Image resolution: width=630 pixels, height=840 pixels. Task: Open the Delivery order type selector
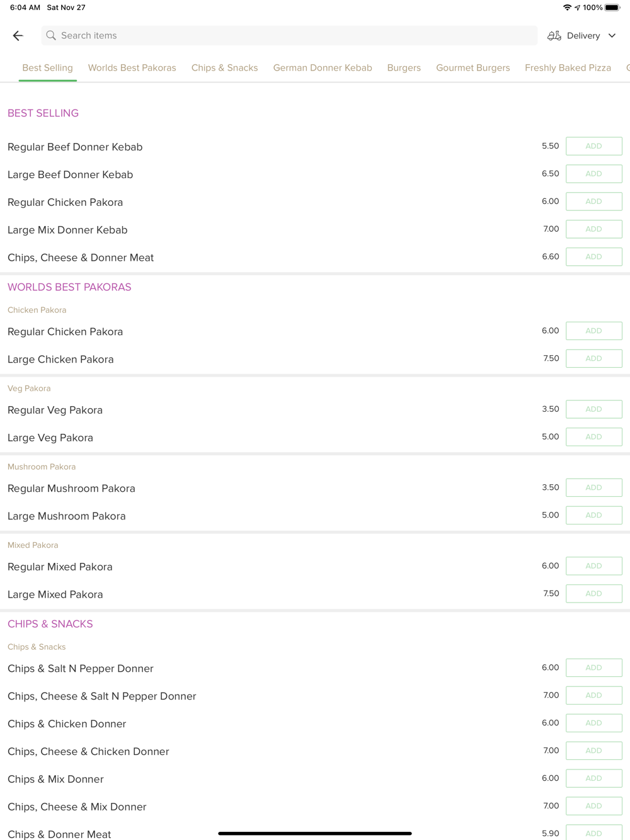(x=582, y=36)
